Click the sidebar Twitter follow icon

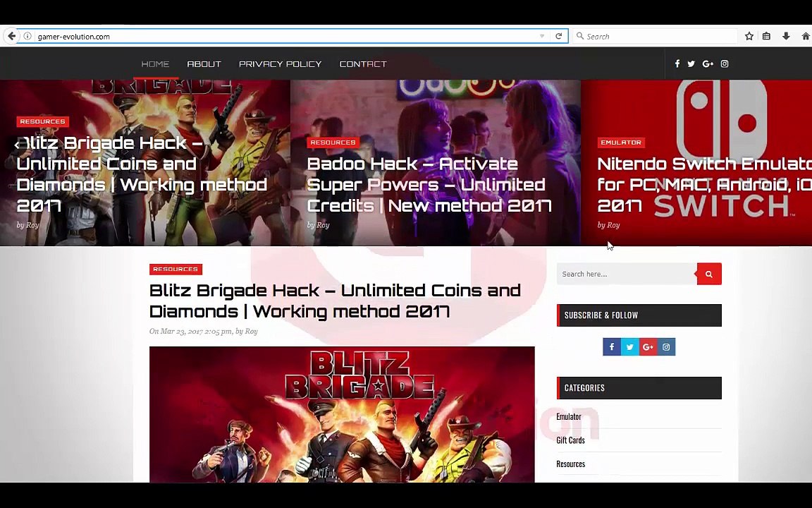629,347
